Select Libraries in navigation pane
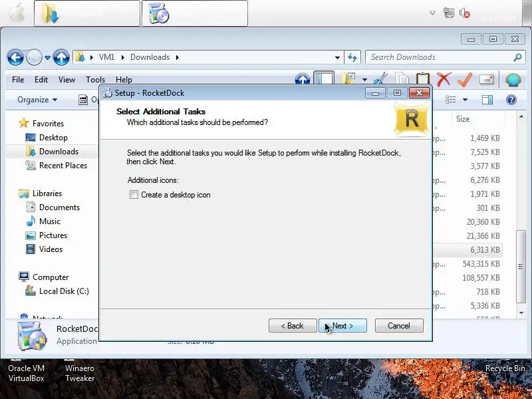The width and height of the screenshot is (532, 399). pyautogui.click(x=47, y=194)
